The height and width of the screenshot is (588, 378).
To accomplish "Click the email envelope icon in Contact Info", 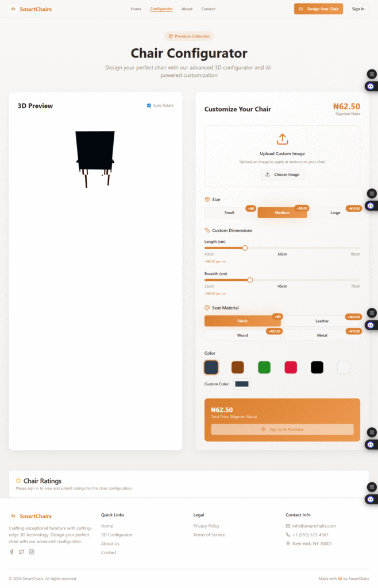I will coord(288,526).
